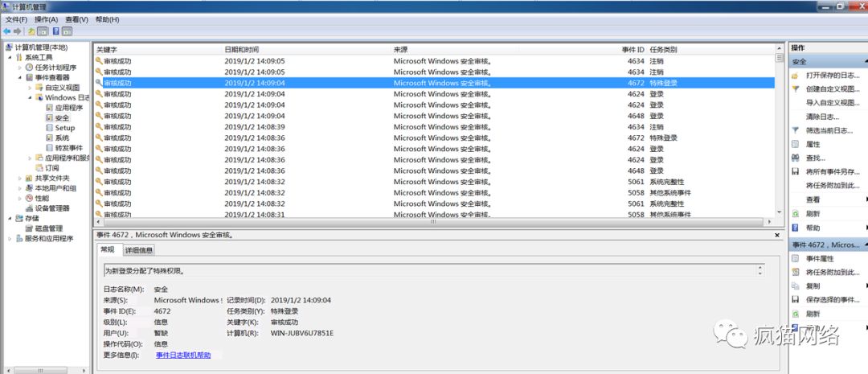Viewport: 868px width, 374px height.
Task: Click the 本地用户和组 icon
Action: (x=30, y=188)
